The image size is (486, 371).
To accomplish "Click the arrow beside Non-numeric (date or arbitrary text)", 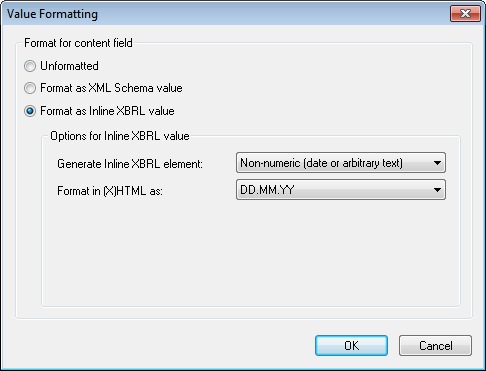I will (x=437, y=163).
